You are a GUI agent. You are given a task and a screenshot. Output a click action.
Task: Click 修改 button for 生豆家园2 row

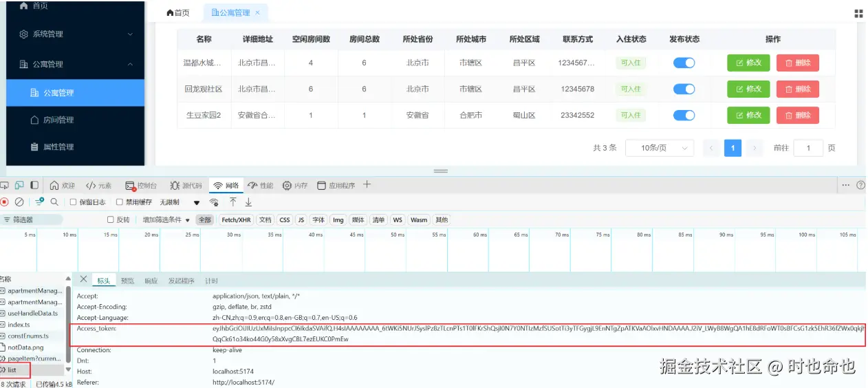(x=748, y=115)
